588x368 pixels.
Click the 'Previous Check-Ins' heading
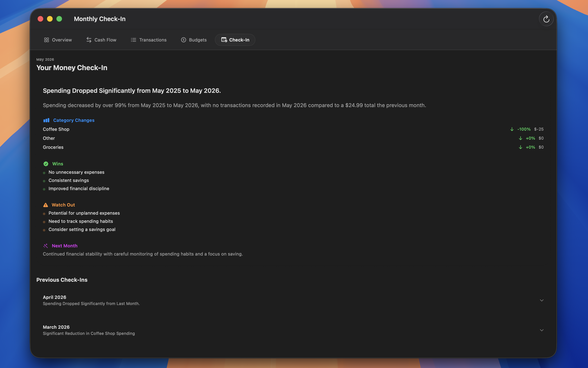pos(62,280)
